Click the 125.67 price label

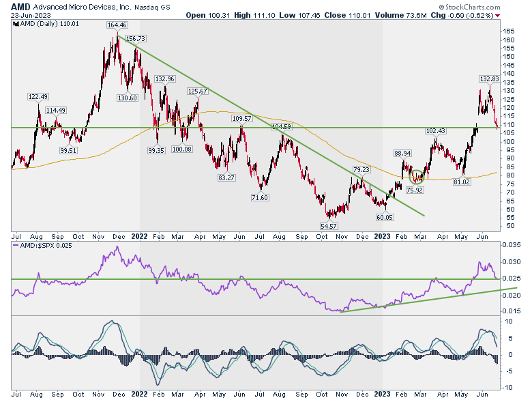[198, 91]
